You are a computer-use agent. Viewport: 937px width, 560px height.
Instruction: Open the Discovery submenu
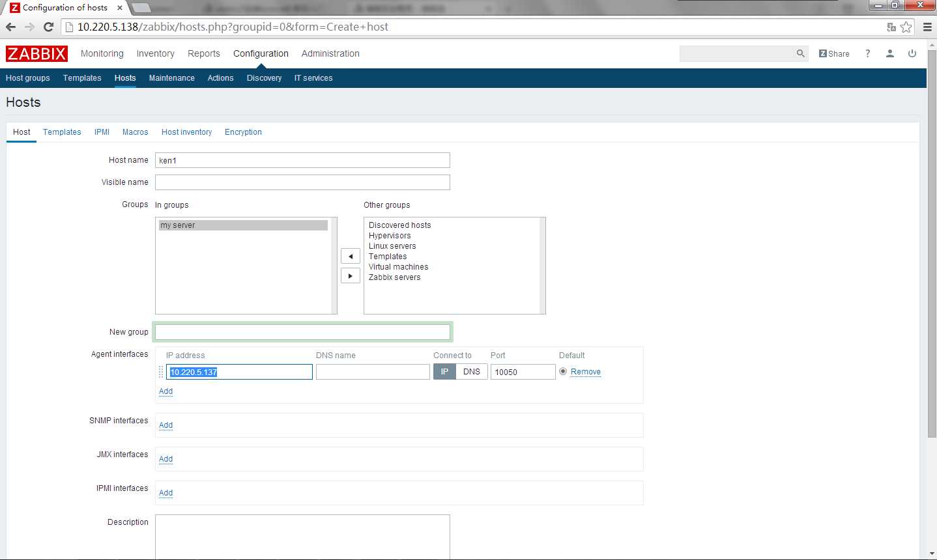(264, 77)
